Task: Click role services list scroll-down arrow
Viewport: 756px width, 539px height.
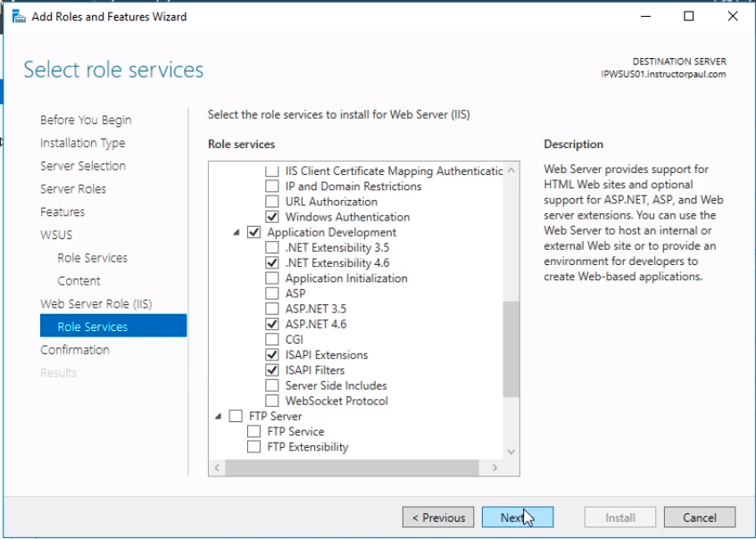Action: pyautogui.click(x=511, y=452)
